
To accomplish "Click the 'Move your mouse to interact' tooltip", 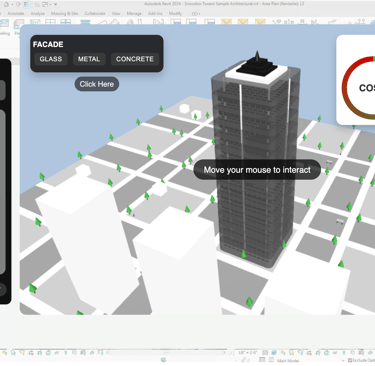I will point(257,170).
